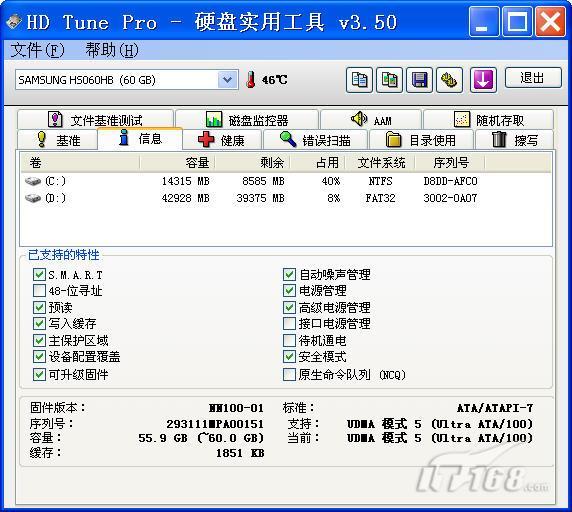
Task: Switch to the 磁盘监控器 tab
Action: click(247, 120)
